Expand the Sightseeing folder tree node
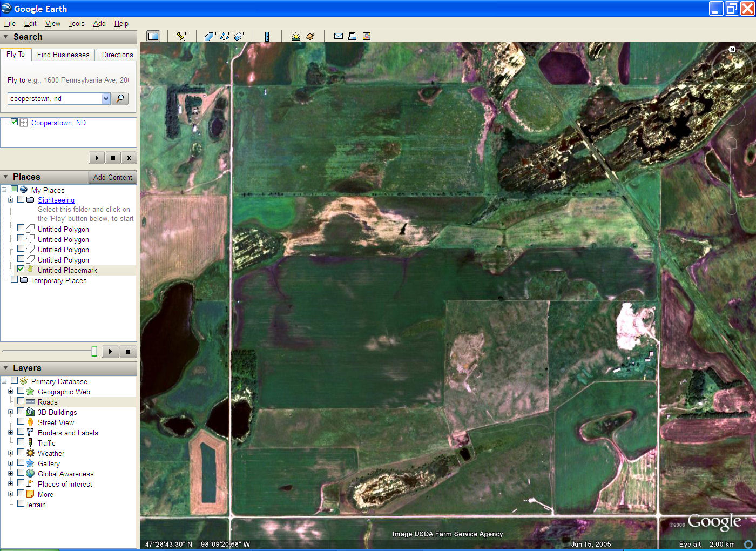Viewport: 756px width, 551px height. click(x=10, y=200)
